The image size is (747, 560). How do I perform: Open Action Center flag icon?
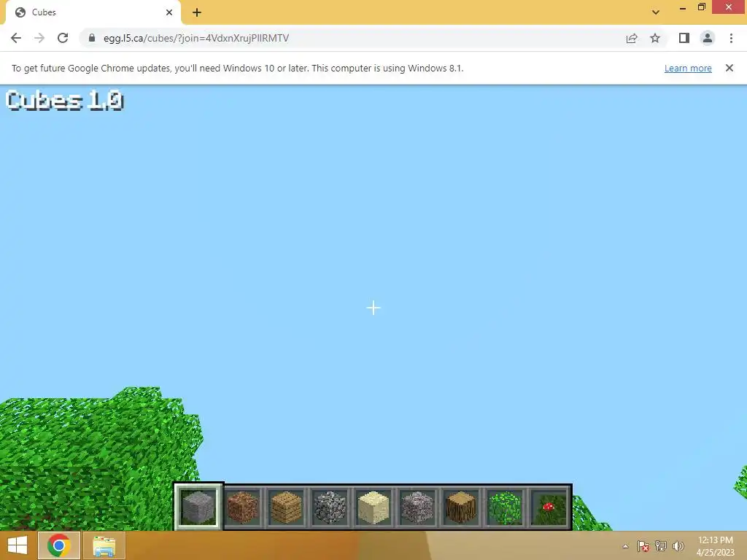[x=643, y=546]
